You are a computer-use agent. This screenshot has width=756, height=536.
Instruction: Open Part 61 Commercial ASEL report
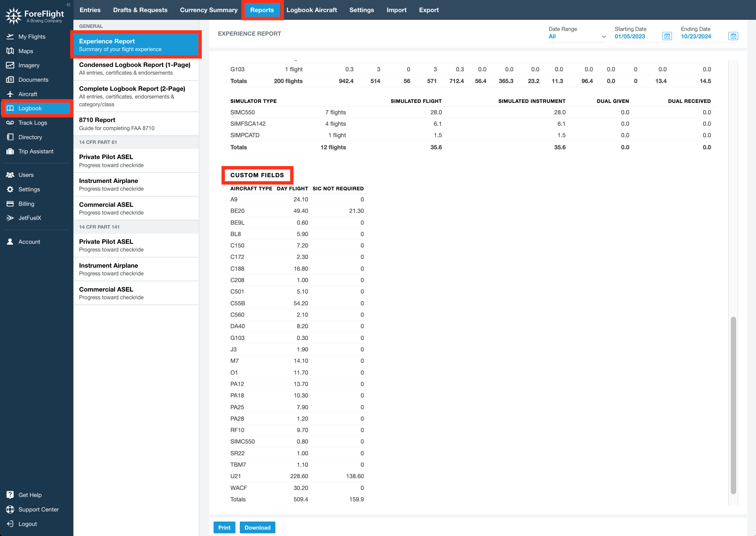point(136,208)
